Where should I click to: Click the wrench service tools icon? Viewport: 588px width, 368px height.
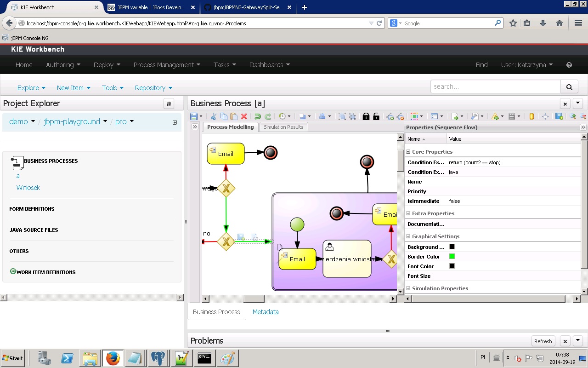475,116
